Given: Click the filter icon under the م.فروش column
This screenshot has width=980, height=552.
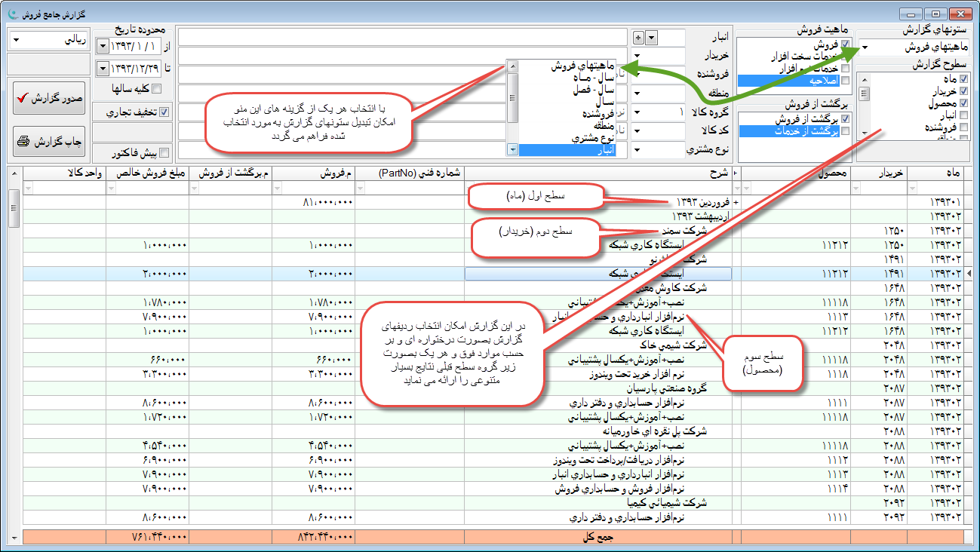Looking at the screenshot, I should coord(278,188).
